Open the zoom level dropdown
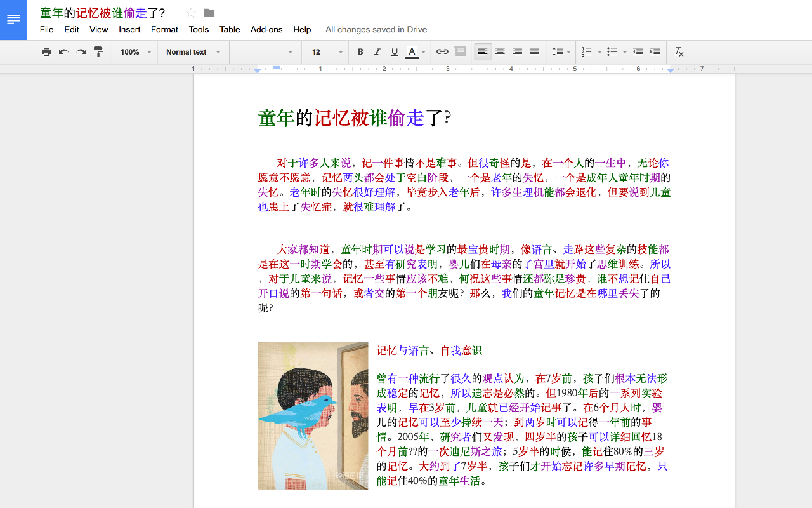The height and width of the screenshot is (508, 812). 133,51
